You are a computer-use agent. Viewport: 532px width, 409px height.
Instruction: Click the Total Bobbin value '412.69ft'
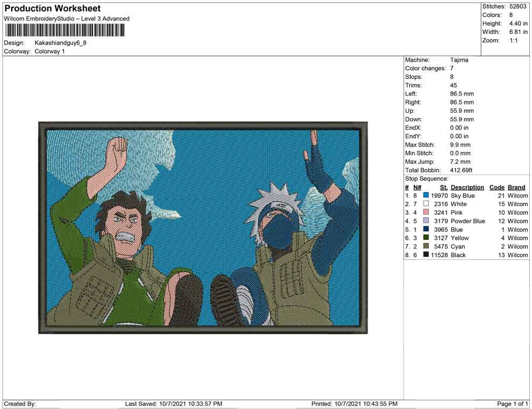(461, 170)
